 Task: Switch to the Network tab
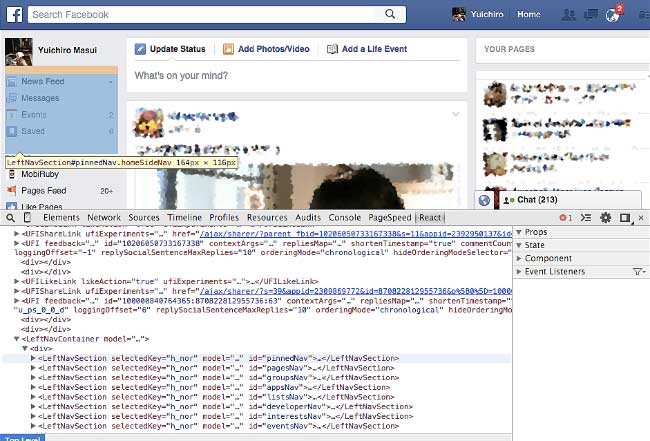click(104, 218)
